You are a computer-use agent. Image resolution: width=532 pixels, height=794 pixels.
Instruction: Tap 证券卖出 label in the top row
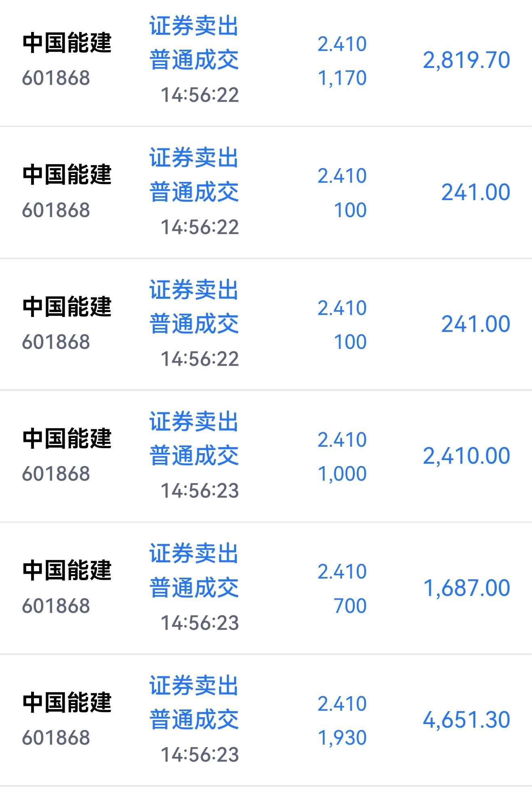pyautogui.click(x=194, y=26)
